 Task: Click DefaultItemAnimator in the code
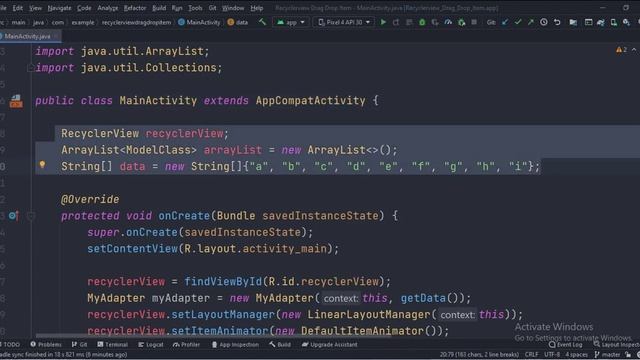coord(362,331)
